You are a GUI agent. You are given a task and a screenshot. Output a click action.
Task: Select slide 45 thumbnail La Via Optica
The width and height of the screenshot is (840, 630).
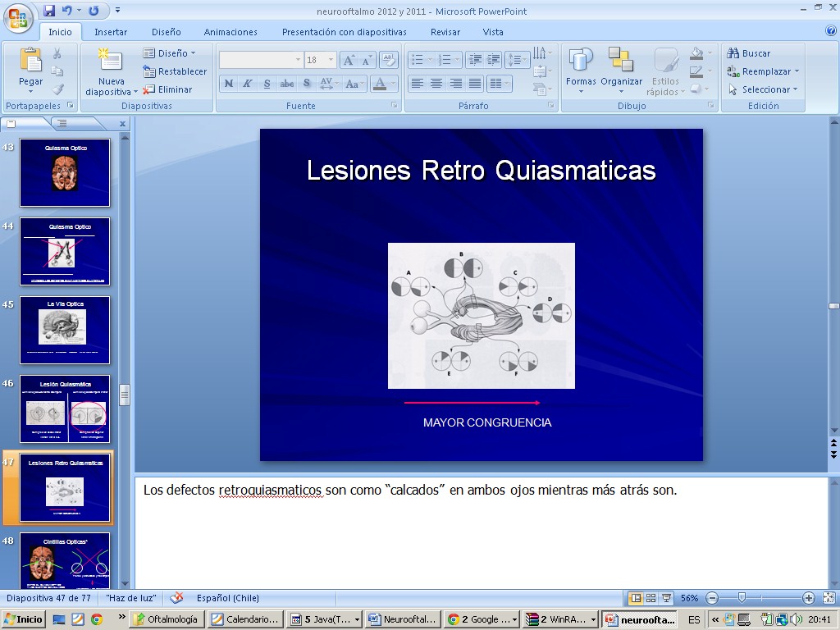[x=65, y=330]
